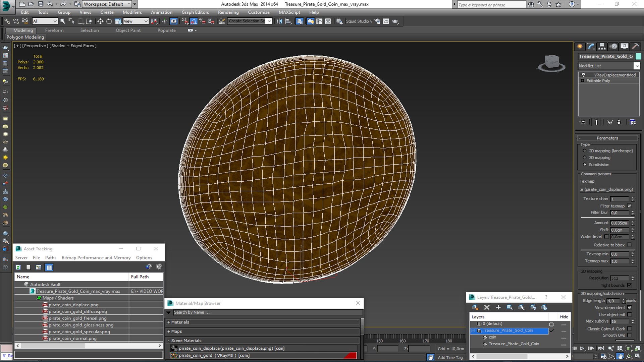Open the Utilities command panel tab
This screenshot has width=644, height=362.
coord(635,46)
